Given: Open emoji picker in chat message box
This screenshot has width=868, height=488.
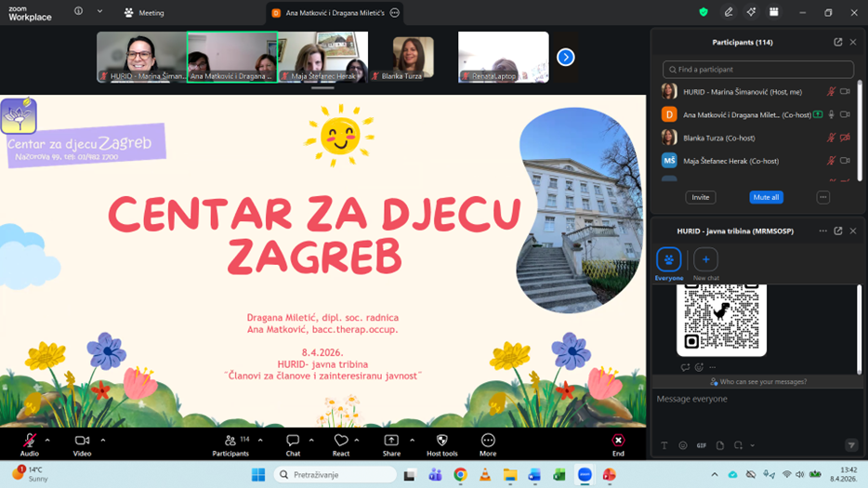Looking at the screenshot, I should 683,445.
